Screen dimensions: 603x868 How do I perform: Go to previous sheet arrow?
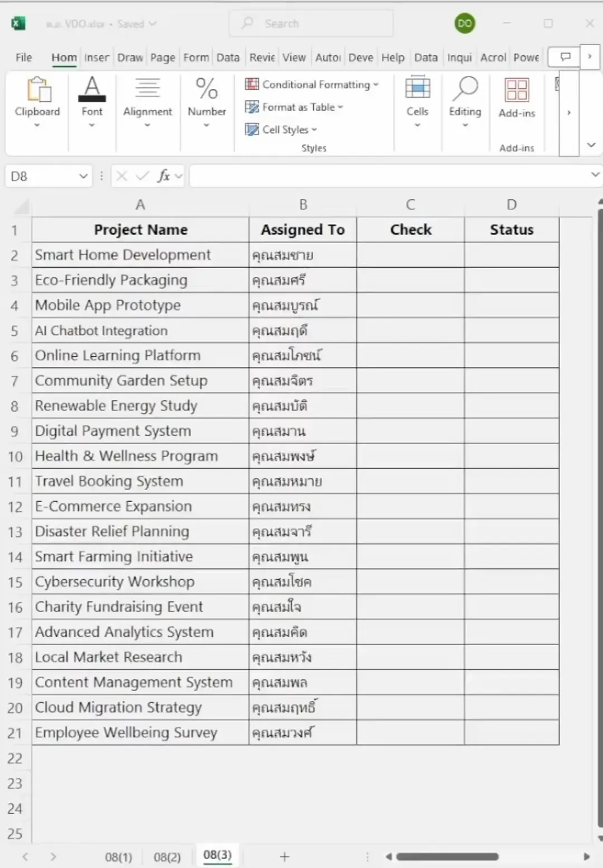point(25,857)
